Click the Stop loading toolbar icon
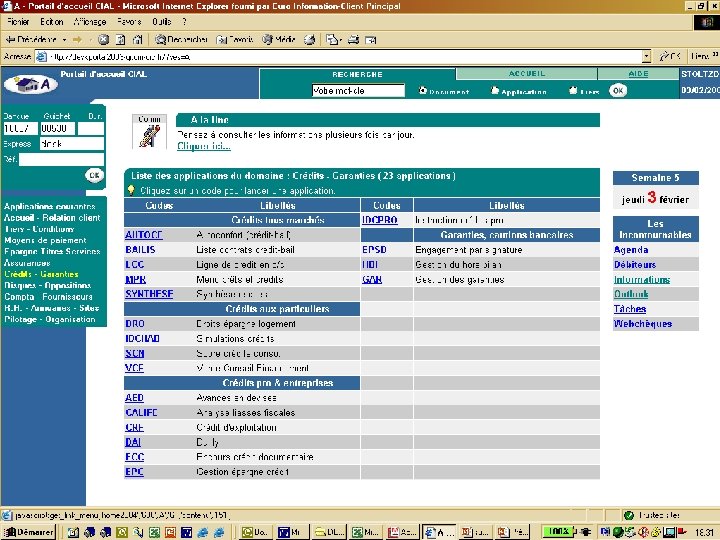 pyautogui.click(x=103, y=39)
